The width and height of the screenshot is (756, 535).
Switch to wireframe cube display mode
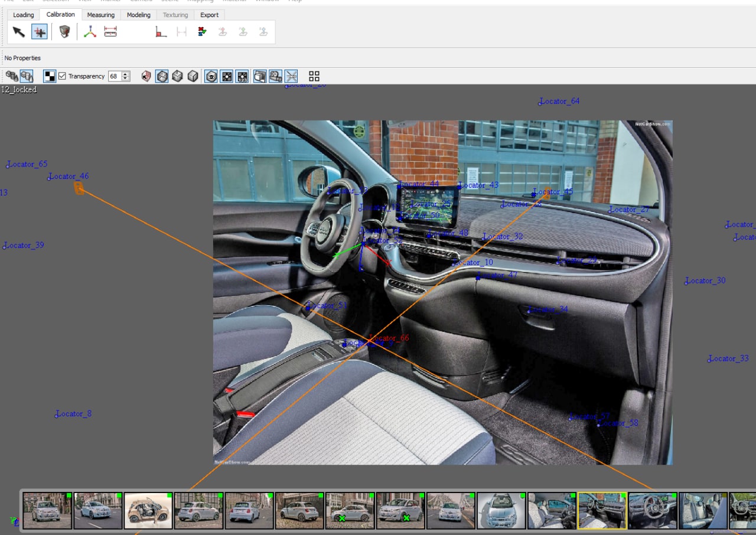[162, 76]
